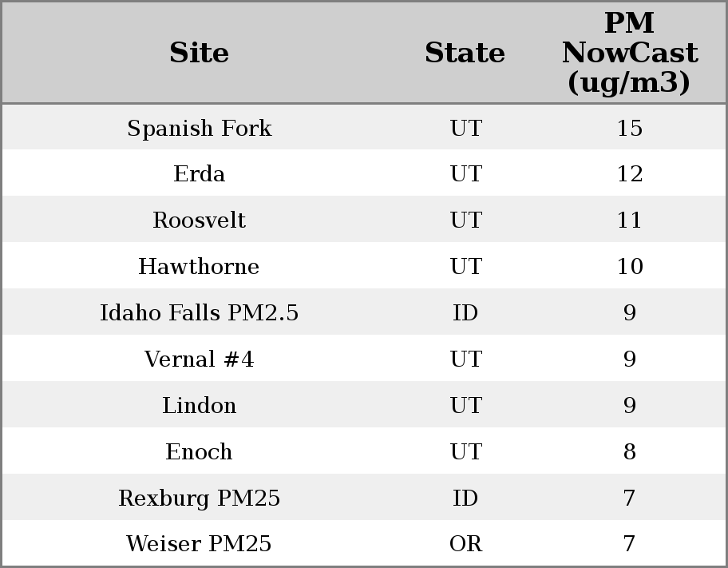Click Spanish Fork's NowCast value 15

point(629,129)
